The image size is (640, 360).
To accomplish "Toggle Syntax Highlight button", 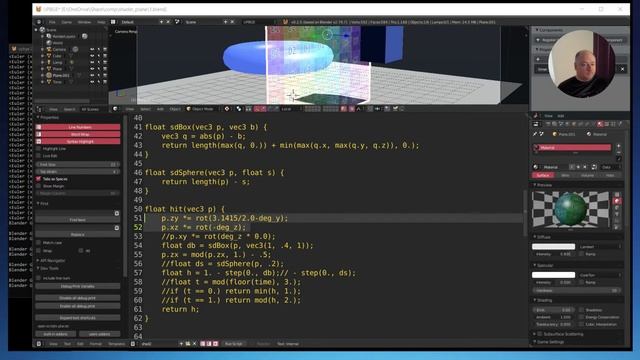I will [x=78, y=141].
